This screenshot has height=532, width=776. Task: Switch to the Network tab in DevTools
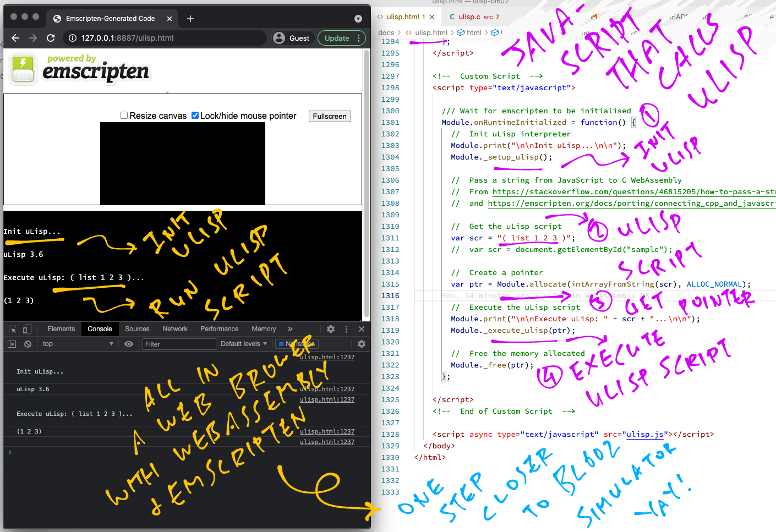(175, 329)
